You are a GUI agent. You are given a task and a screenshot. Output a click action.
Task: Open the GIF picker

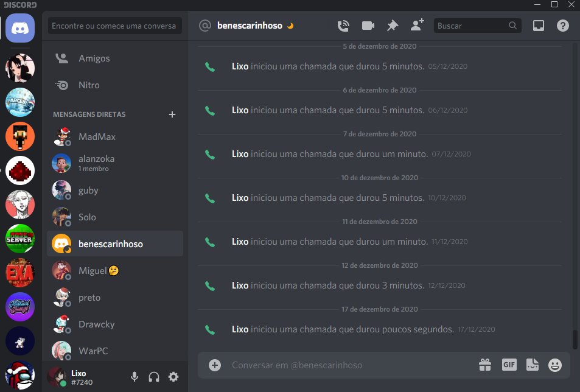[x=509, y=365]
